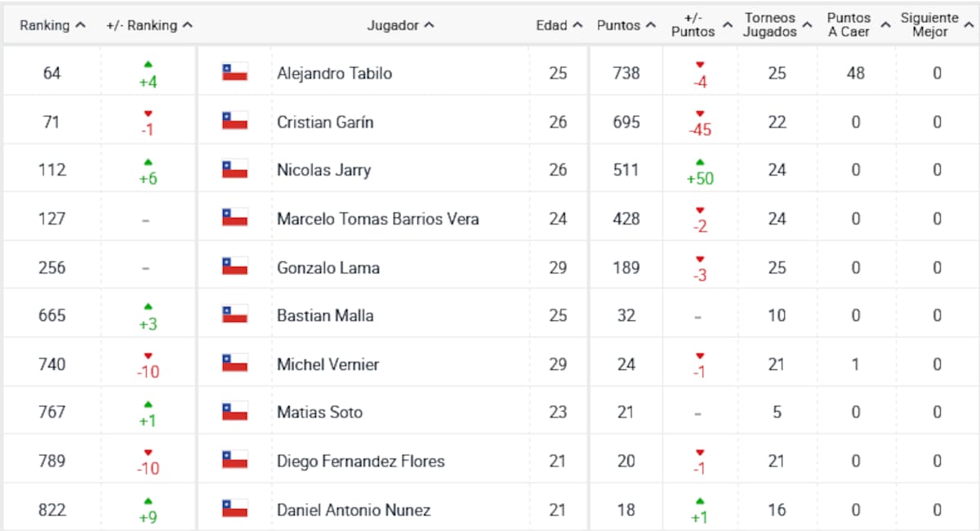This screenshot has width=980, height=531.
Task: Click Matias Soto's ranking number 767
Action: [x=51, y=413]
